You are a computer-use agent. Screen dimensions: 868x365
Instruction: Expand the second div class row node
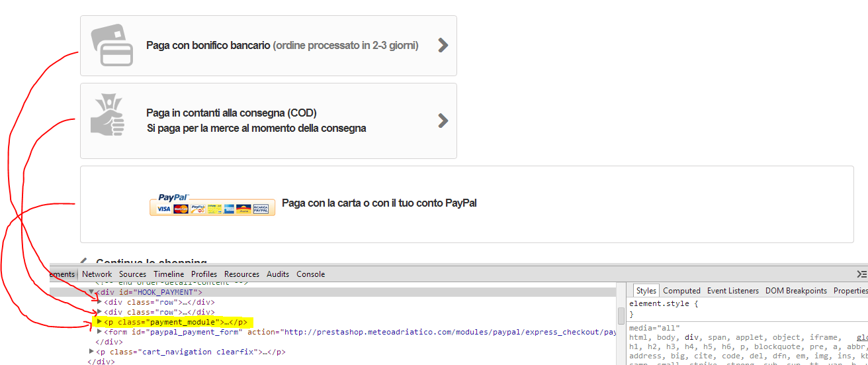[x=100, y=312]
